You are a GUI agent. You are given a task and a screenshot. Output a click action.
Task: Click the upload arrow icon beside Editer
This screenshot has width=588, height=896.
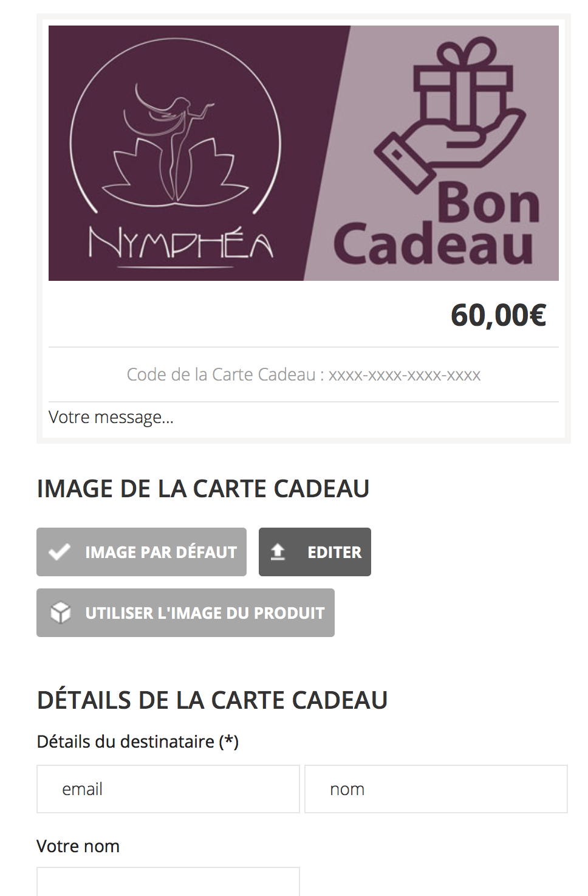(x=278, y=552)
